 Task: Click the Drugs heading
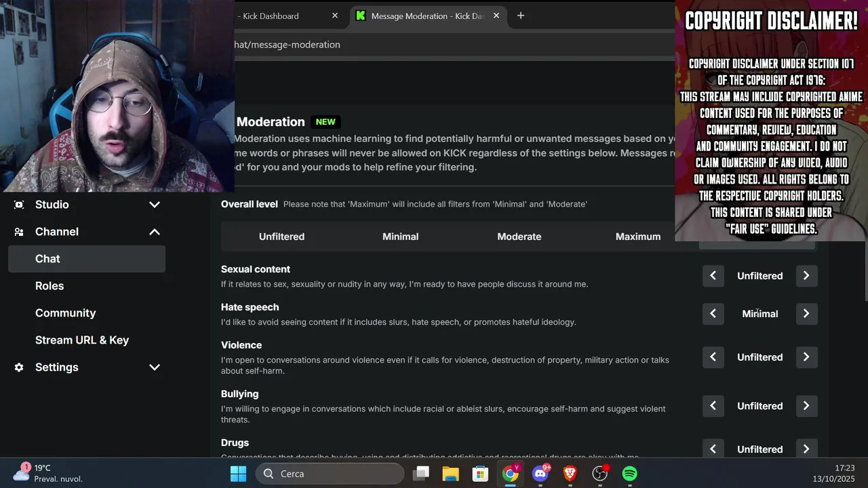point(235,443)
